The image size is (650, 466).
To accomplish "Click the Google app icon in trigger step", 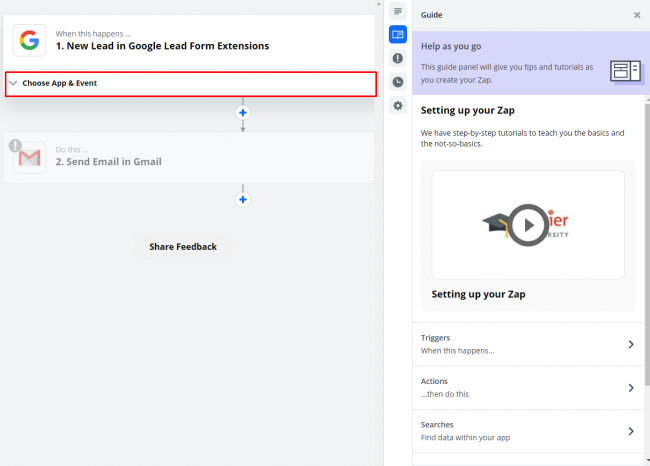I will tap(30, 40).
